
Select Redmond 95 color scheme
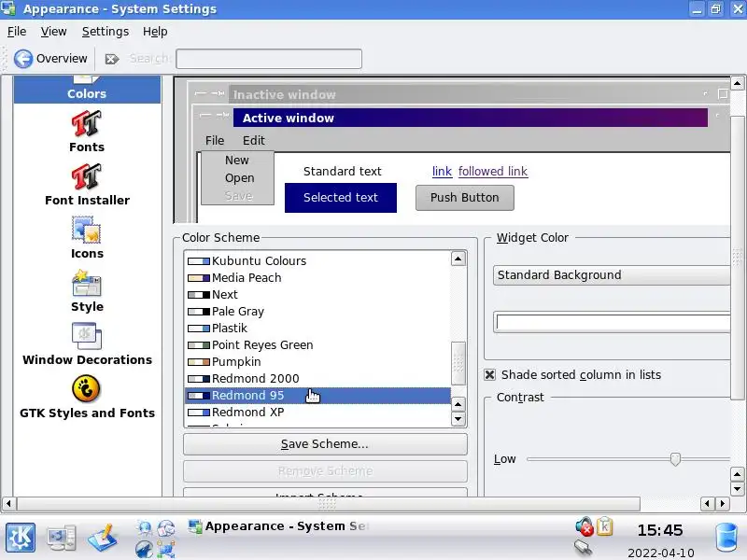click(x=317, y=395)
